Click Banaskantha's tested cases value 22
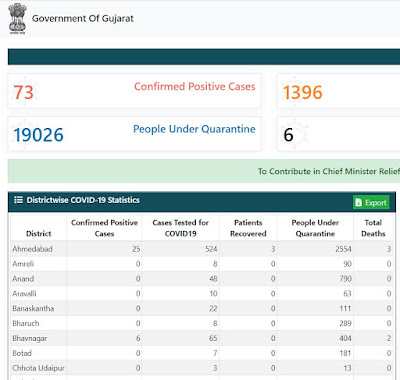400x380 pixels. click(x=213, y=308)
